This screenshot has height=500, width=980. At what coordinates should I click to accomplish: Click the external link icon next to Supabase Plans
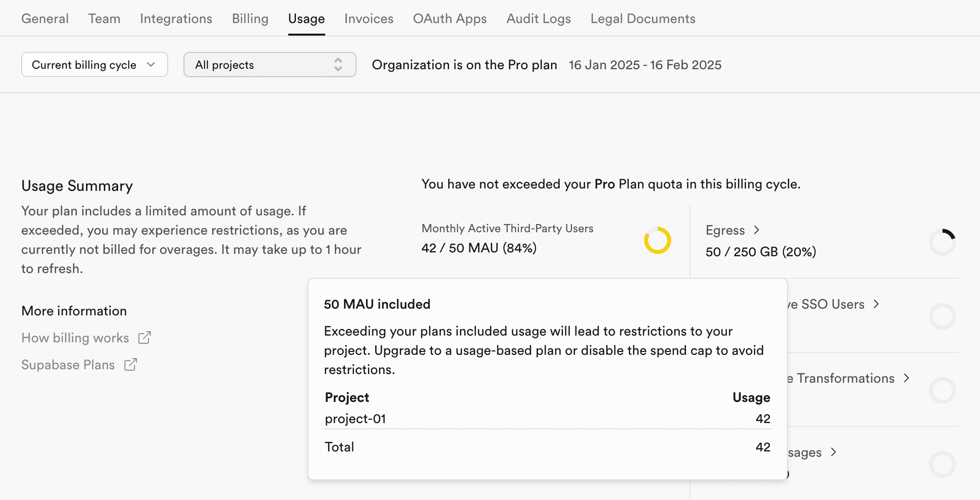[131, 365]
